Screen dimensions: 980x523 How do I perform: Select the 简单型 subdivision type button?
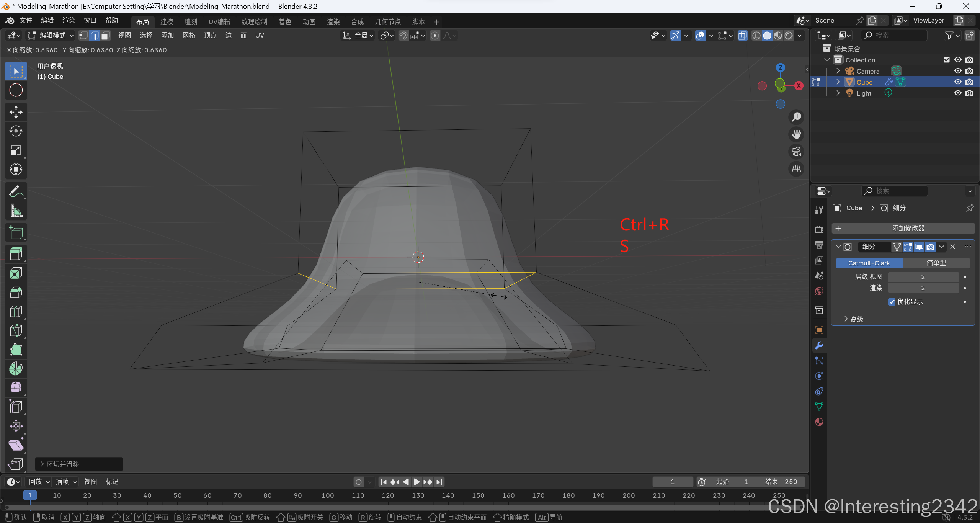click(936, 263)
